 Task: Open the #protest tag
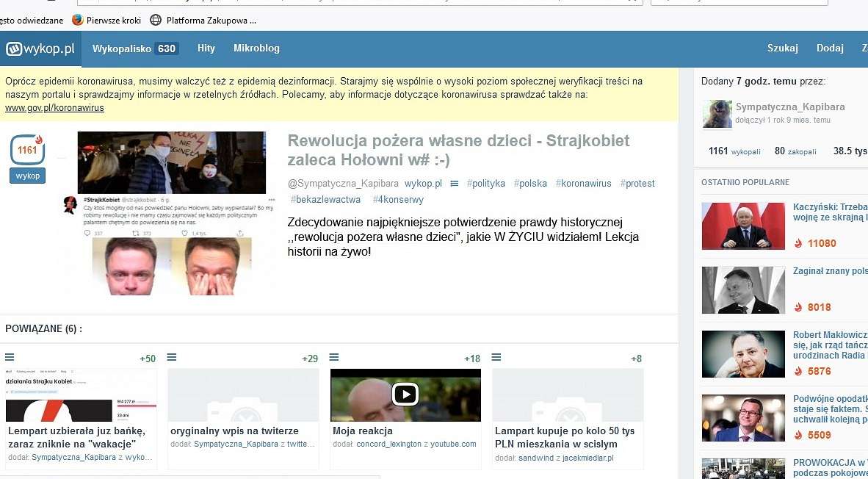(637, 183)
